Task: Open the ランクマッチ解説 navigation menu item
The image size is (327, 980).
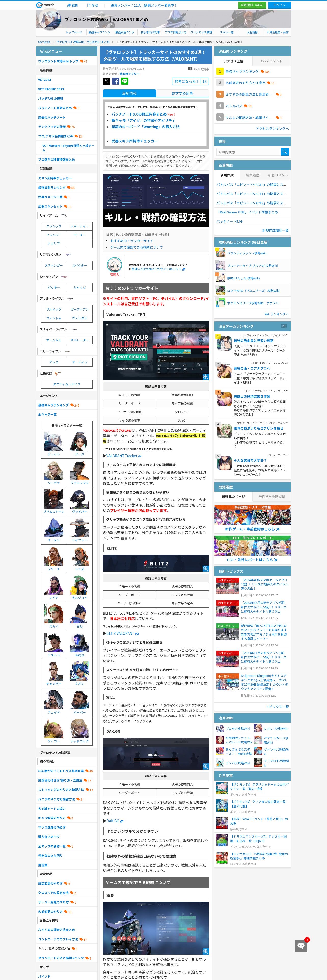Action: [x=201, y=32]
